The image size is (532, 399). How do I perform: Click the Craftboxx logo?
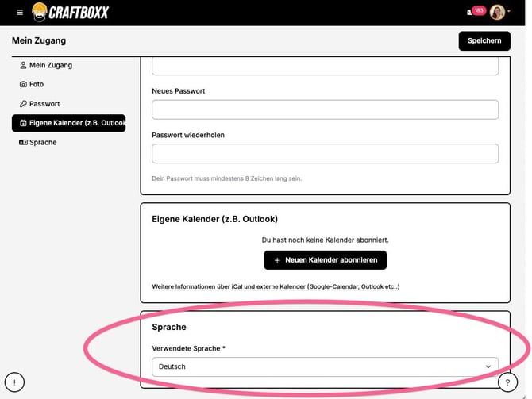click(70, 12)
